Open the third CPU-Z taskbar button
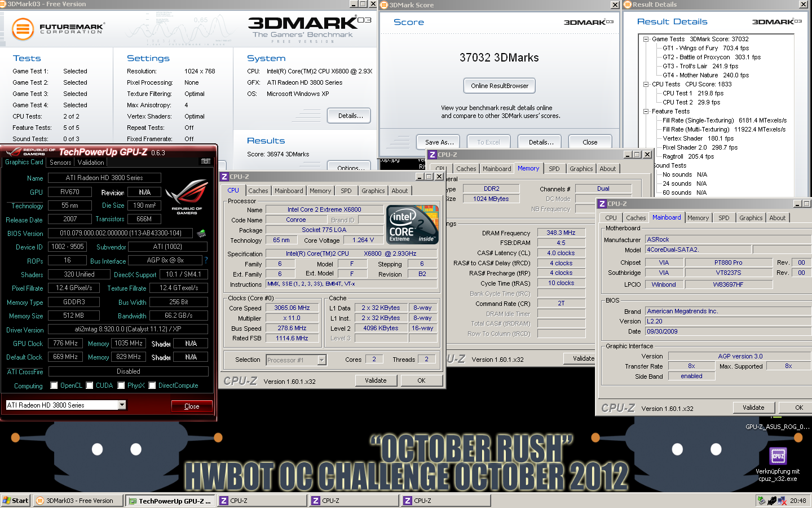Image resolution: width=812 pixels, height=508 pixels. (x=445, y=501)
